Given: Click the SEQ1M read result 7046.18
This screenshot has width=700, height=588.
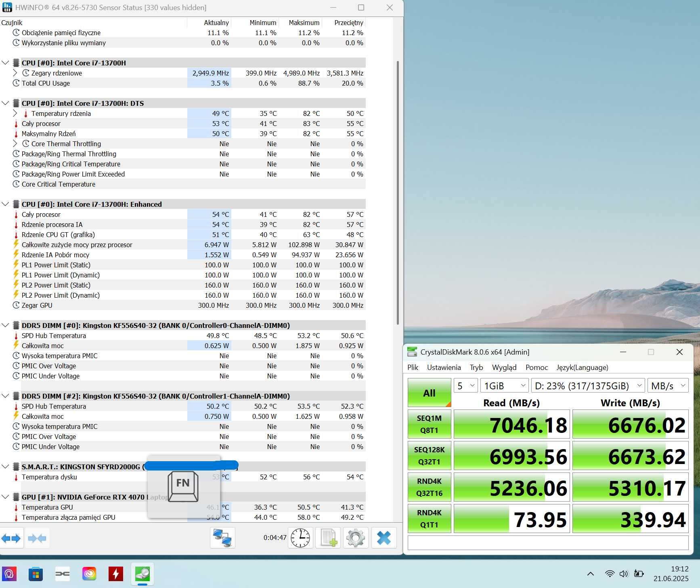Looking at the screenshot, I should click(x=511, y=424).
